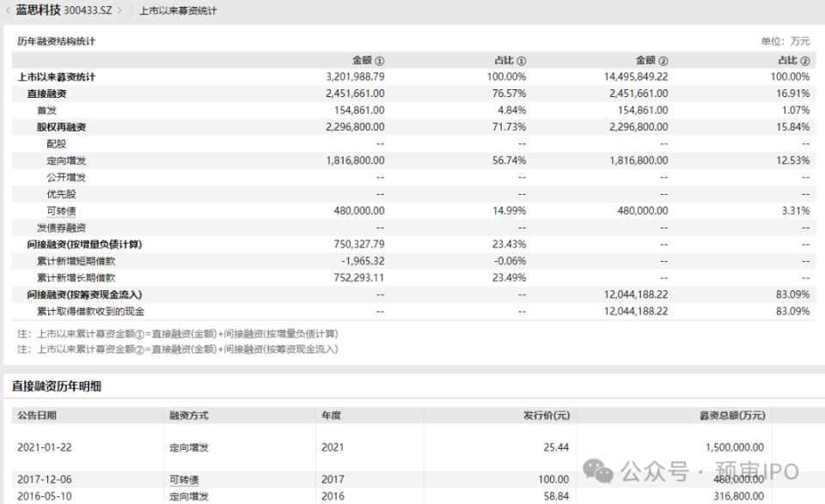Click the 直接融资历年明细 section title
The width and height of the screenshot is (825, 504).
57,386
